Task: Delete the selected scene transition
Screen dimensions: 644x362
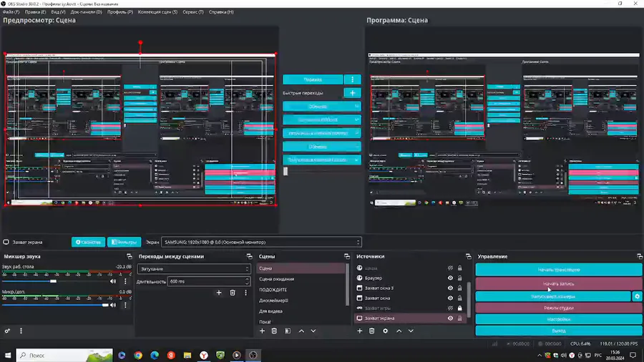Action: pyautogui.click(x=233, y=293)
